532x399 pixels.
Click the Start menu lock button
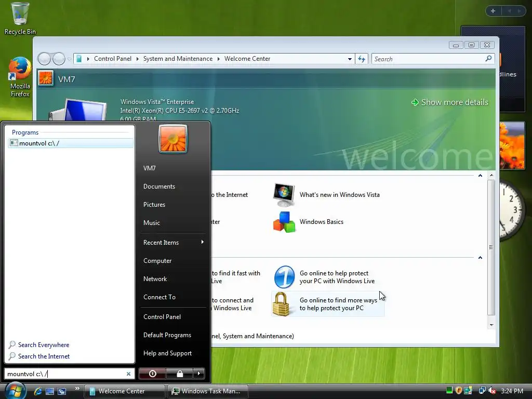(180, 374)
